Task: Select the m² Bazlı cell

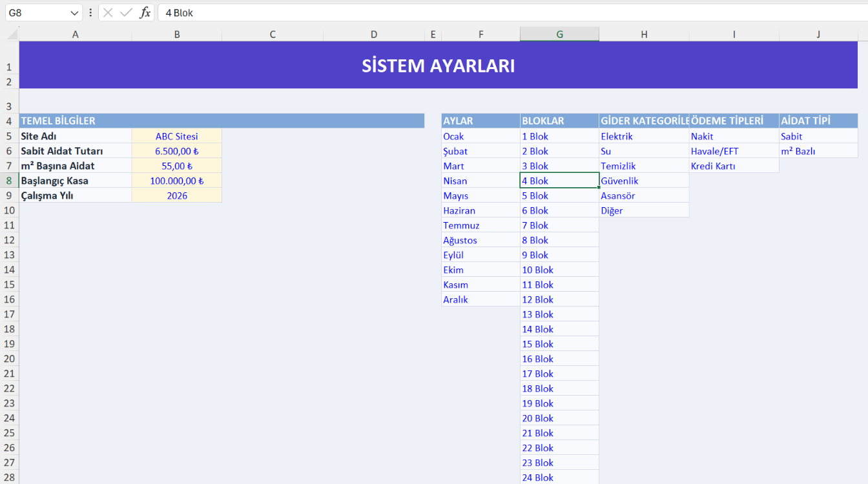Action: [x=819, y=151]
